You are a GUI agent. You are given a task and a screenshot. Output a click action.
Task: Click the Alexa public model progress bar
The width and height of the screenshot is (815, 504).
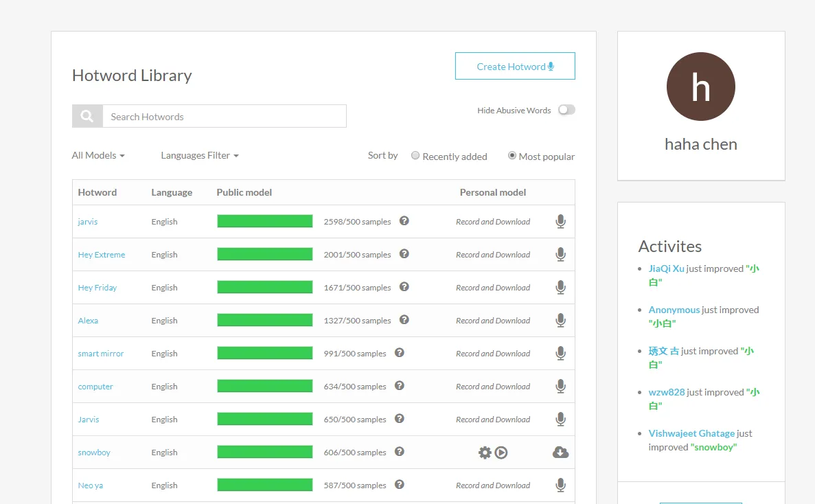265,320
